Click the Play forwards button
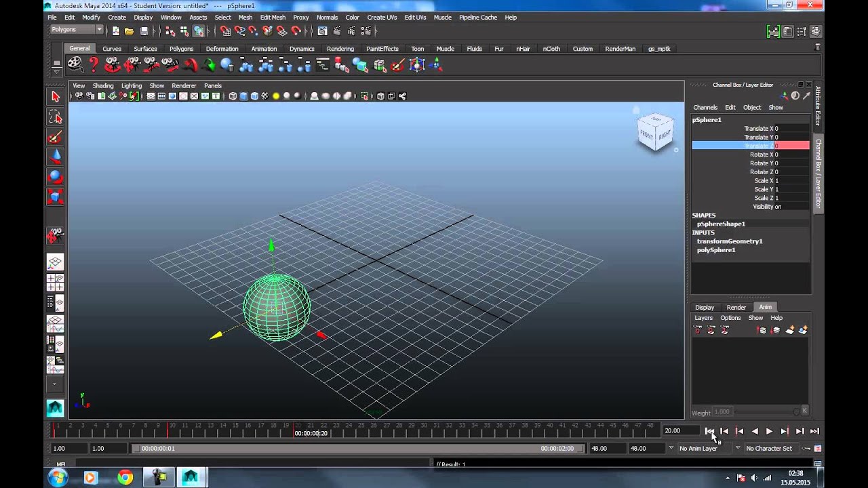Viewport: 868px width, 488px height. point(769,431)
